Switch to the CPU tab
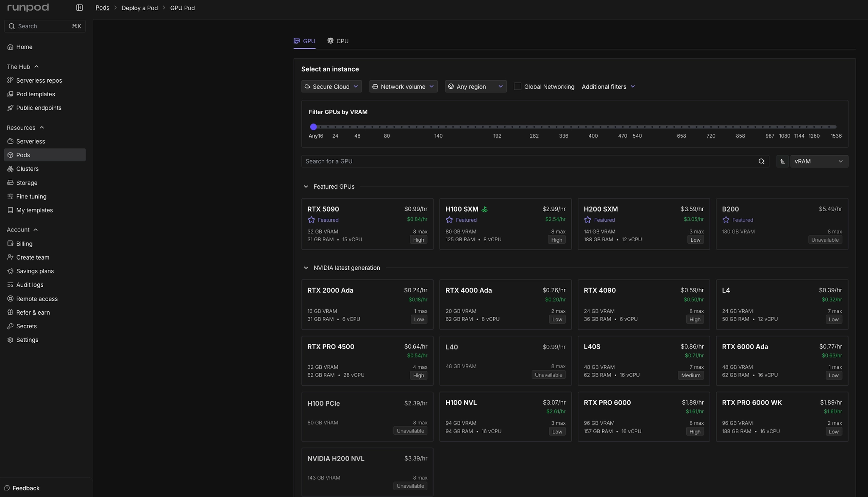The height and width of the screenshot is (497, 868). pos(338,41)
